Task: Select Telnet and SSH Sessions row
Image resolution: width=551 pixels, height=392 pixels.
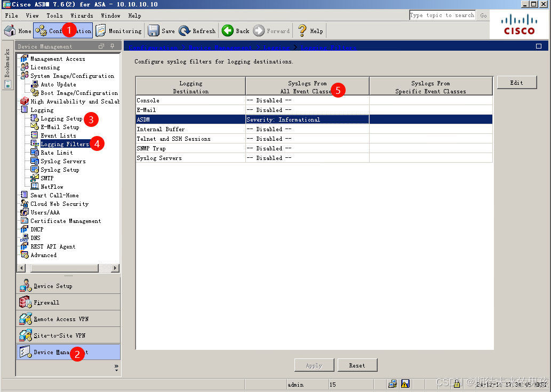Action: 314,139
